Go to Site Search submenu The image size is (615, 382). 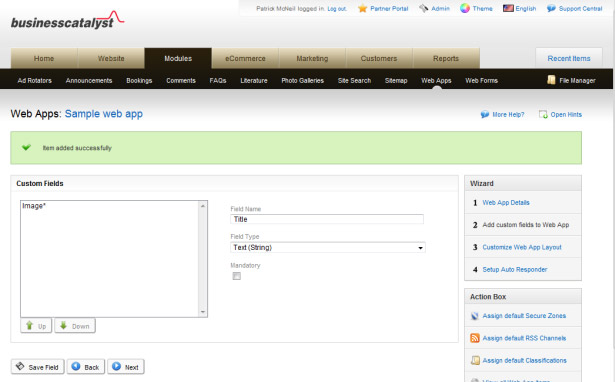[354, 80]
